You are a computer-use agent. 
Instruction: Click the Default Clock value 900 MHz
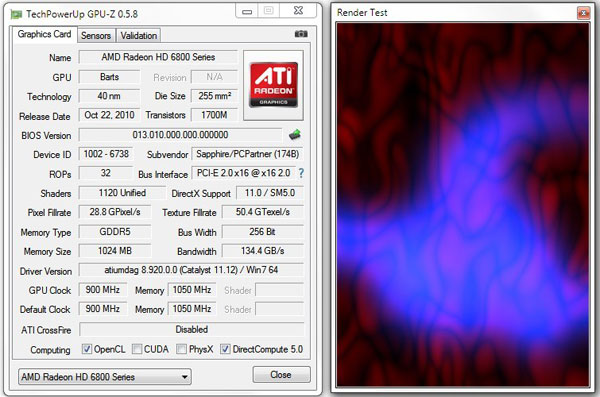[103, 309]
